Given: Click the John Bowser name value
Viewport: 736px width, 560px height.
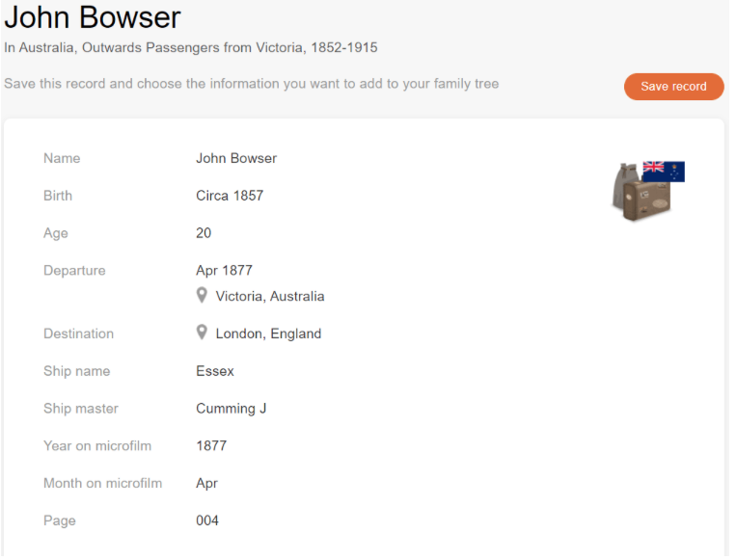Looking at the screenshot, I should (236, 158).
